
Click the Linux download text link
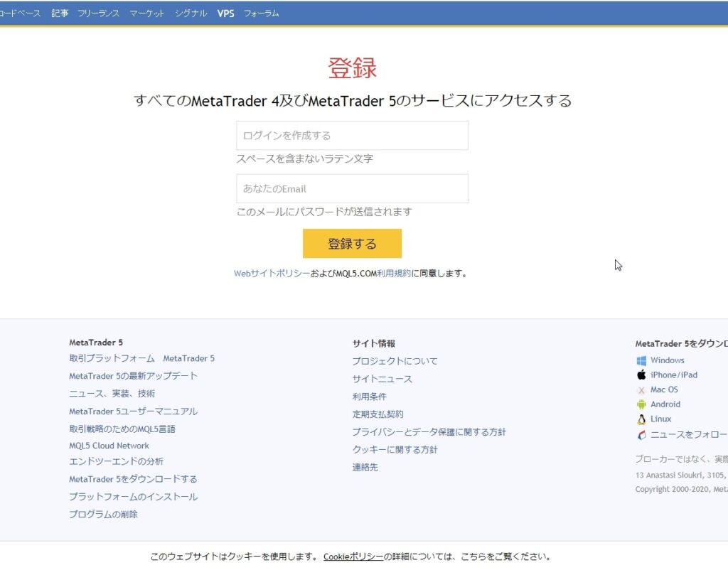(x=660, y=419)
